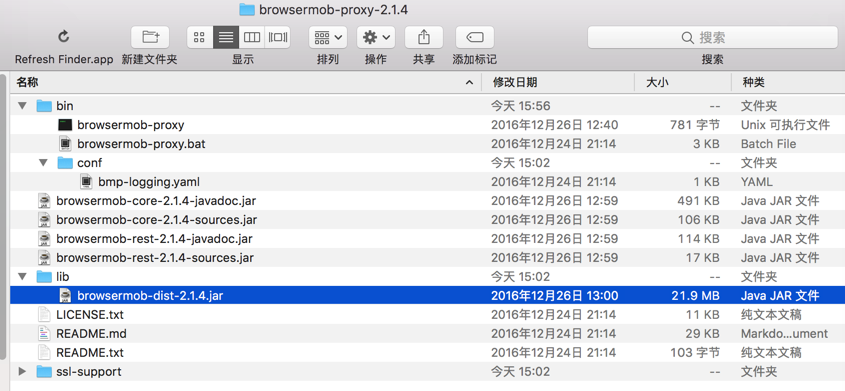Click the window title browsermob-proxy-2.1.4
Screen dimensions: 845x391
click(x=334, y=9)
